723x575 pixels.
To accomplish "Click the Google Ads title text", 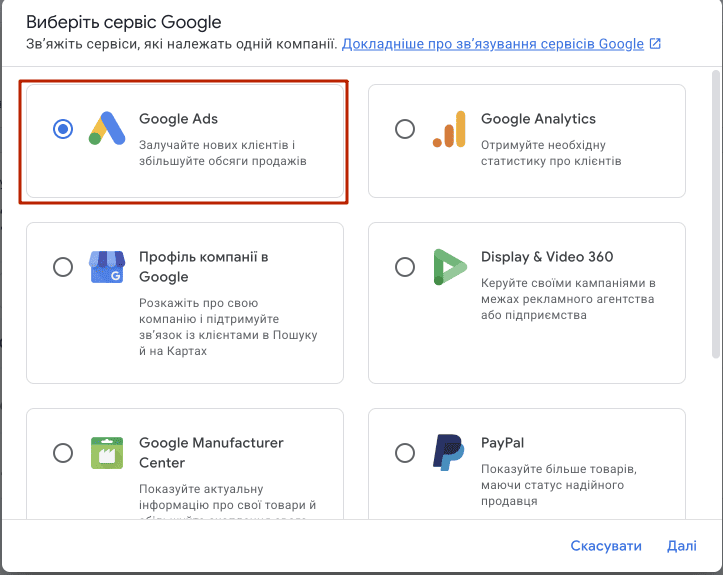I will point(178,119).
